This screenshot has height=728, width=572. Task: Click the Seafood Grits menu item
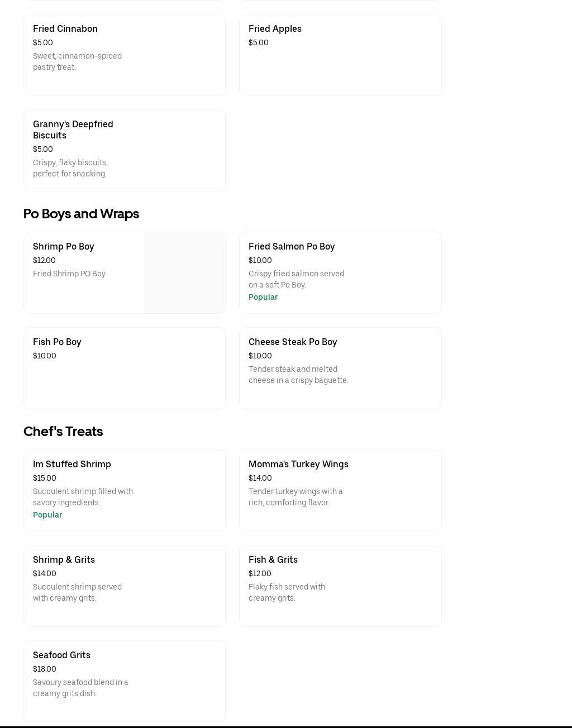click(124, 681)
